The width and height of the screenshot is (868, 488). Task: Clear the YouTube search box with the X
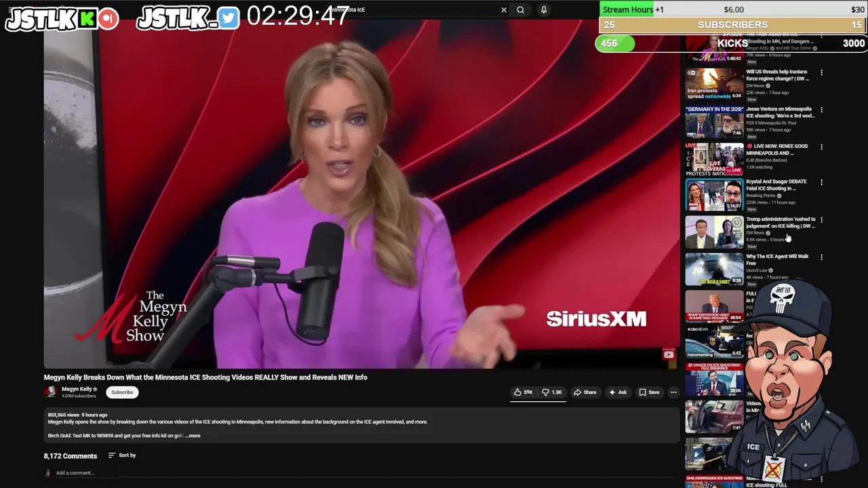tap(504, 10)
